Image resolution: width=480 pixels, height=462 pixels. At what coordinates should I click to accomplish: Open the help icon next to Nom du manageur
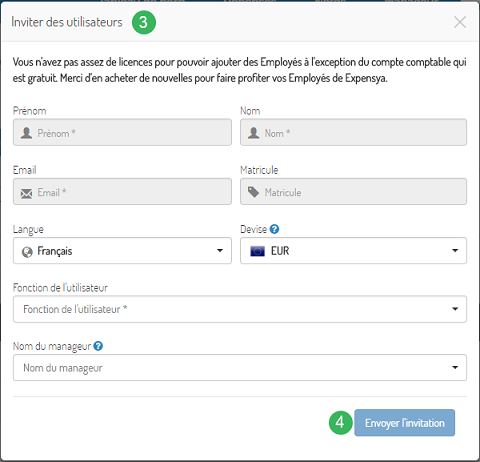98,346
